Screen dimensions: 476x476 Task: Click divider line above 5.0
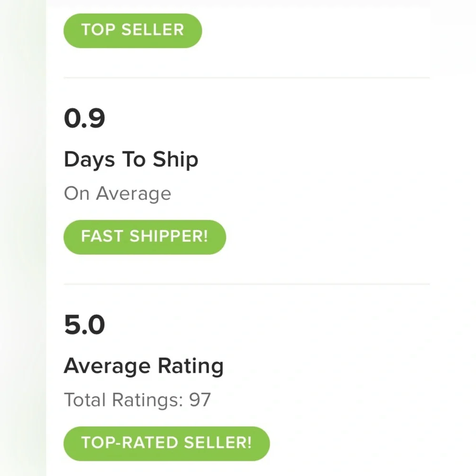pos(247,284)
